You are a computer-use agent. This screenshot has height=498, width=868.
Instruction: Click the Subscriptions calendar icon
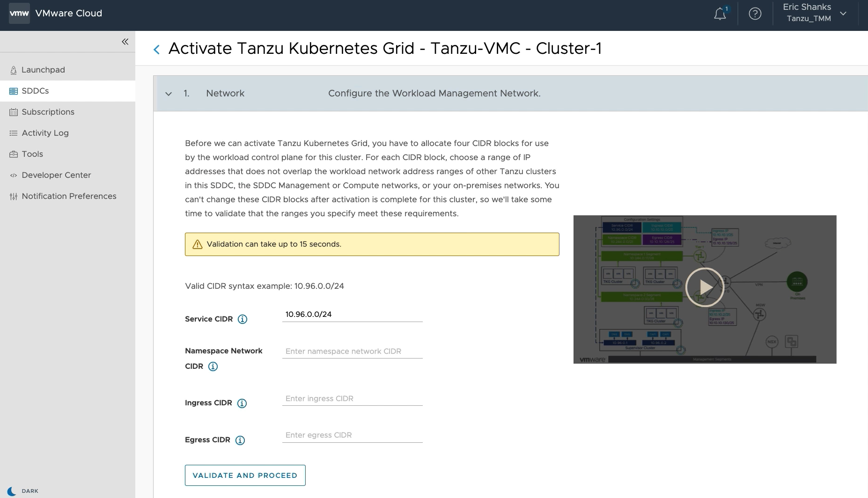click(14, 112)
